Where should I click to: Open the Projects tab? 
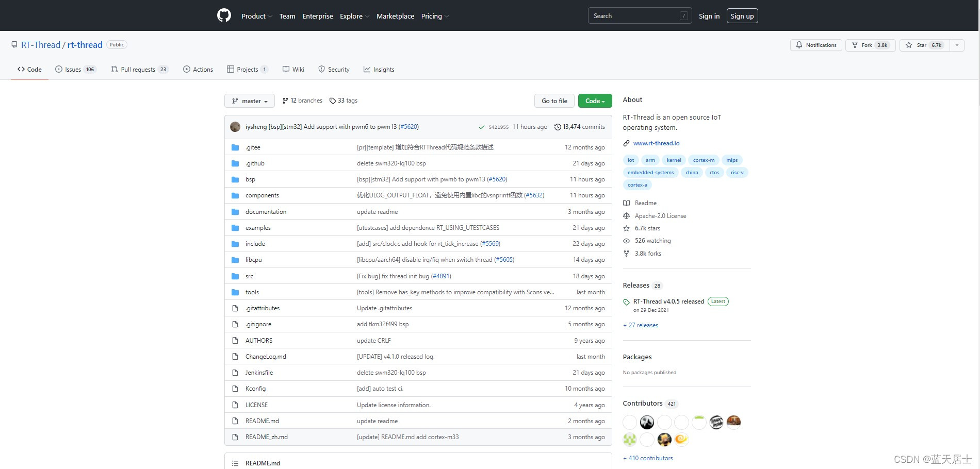coord(248,70)
